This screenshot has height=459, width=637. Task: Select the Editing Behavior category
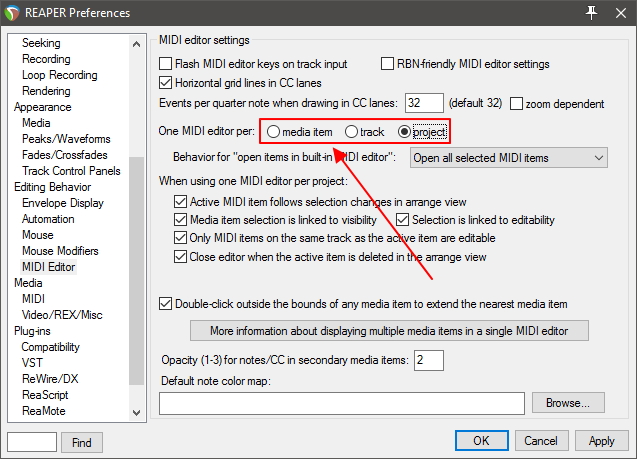point(52,187)
